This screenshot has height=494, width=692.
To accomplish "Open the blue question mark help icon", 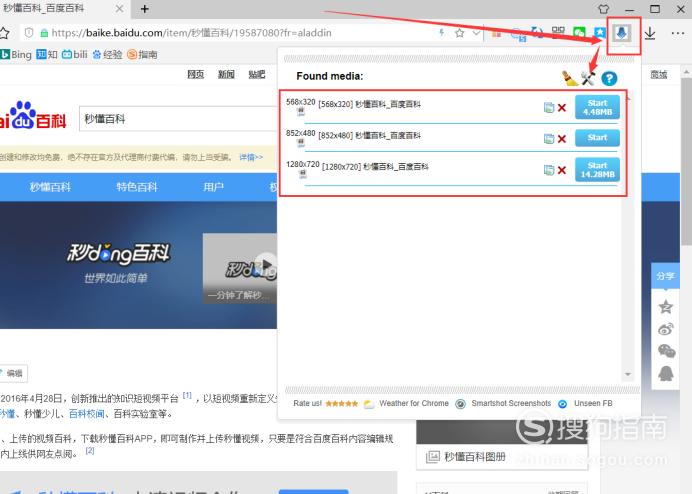I will click(609, 79).
